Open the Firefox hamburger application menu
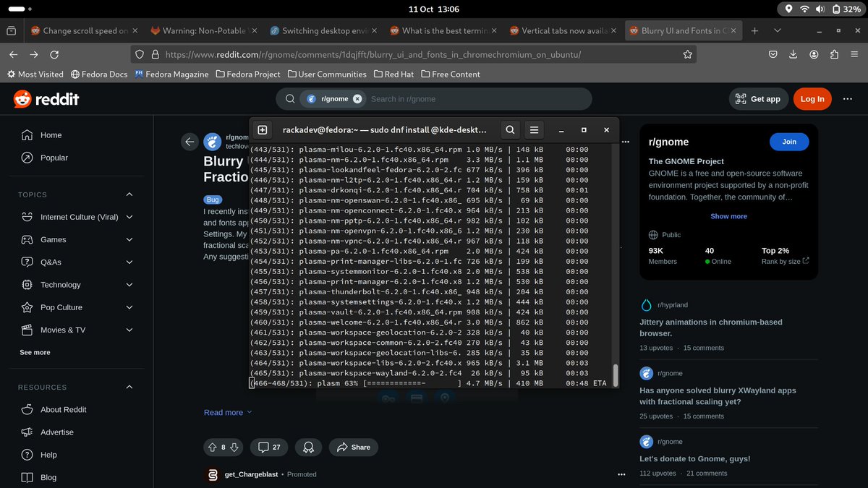The image size is (868, 488). click(x=854, y=54)
